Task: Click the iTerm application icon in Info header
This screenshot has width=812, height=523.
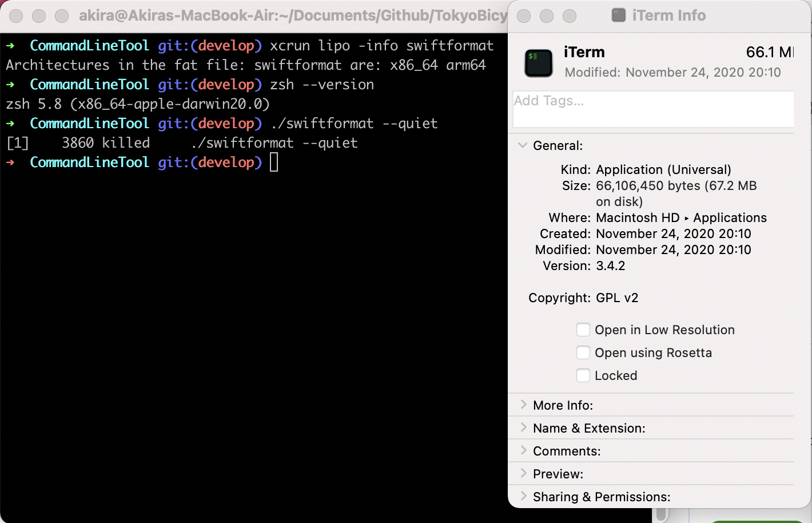Action: point(539,63)
